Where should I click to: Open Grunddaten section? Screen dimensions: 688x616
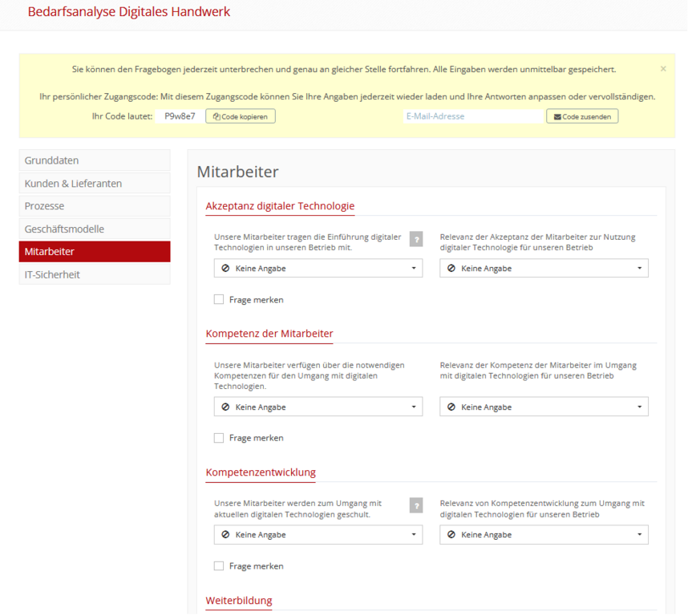tap(95, 160)
